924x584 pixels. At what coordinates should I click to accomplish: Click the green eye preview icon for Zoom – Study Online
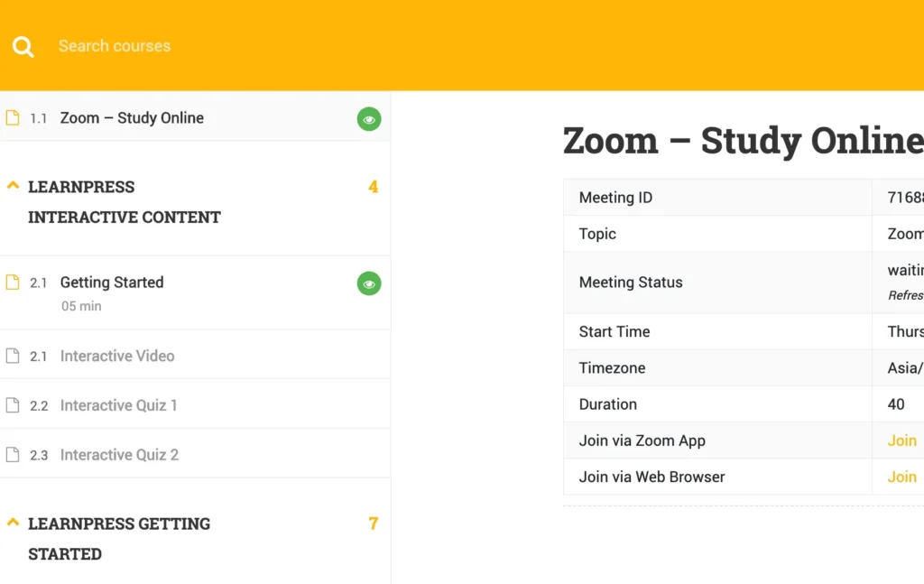(x=369, y=119)
